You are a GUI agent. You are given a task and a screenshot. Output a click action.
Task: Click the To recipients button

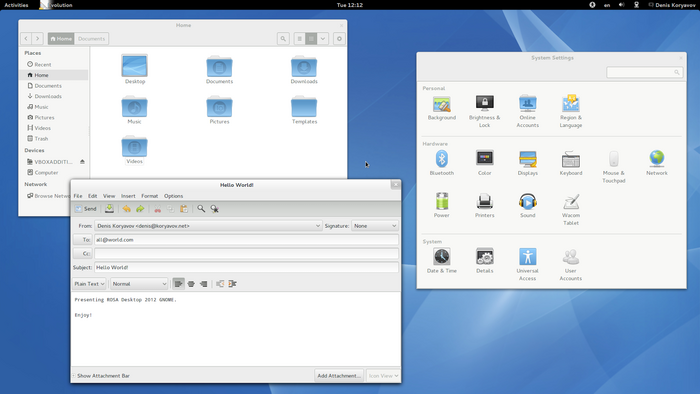tap(83, 240)
